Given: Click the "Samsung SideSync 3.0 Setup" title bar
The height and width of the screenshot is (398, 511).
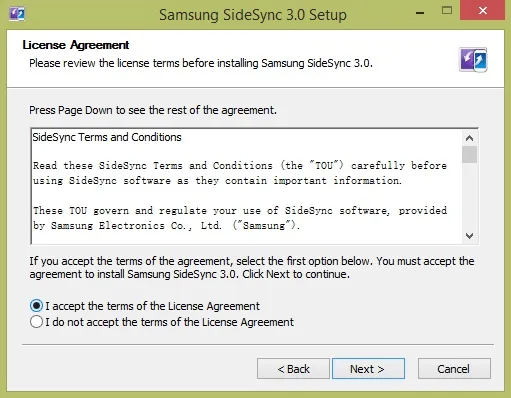Looking at the screenshot, I should (x=253, y=15).
